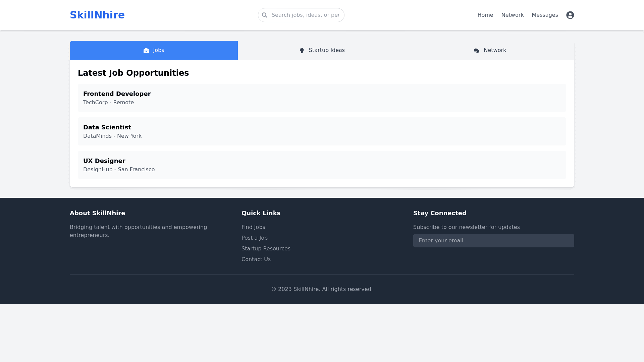Click the newsletter email input field

tap(493, 241)
